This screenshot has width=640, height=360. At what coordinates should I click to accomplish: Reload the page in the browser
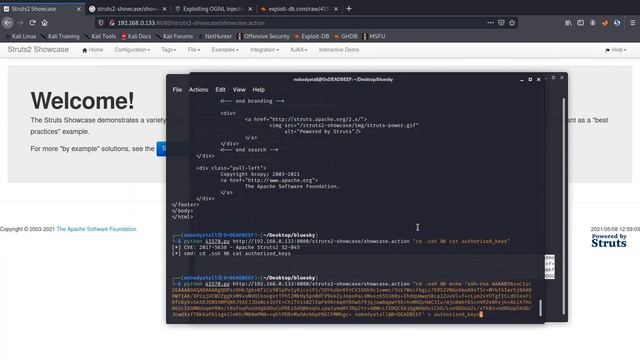32,23
